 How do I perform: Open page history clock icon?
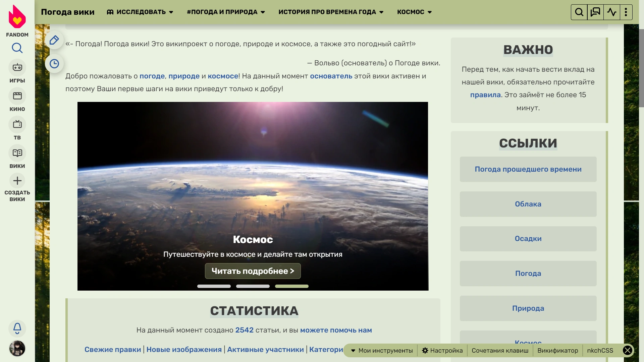pos(54,64)
